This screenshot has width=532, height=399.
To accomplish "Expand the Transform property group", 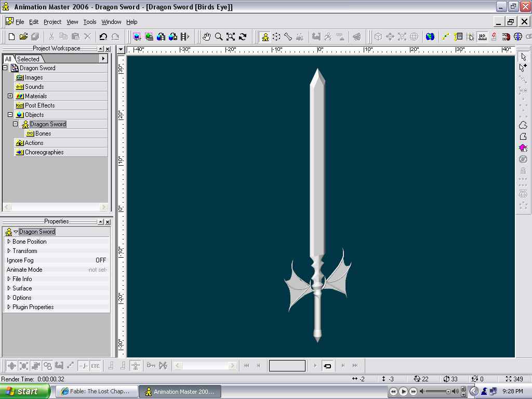I will pos(9,251).
